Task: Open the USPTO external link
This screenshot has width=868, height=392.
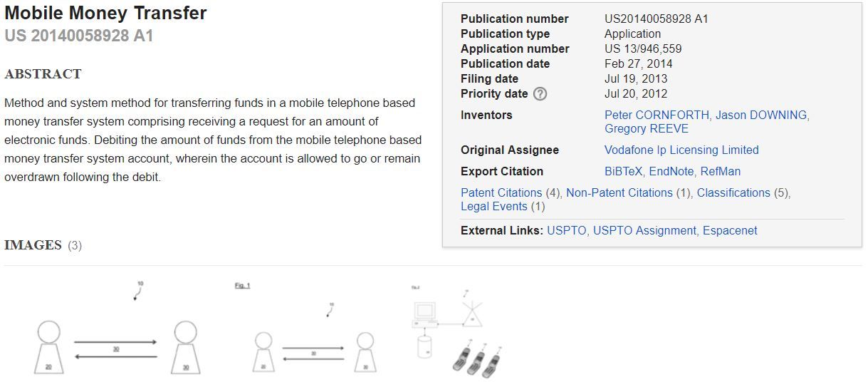Action: [x=566, y=231]
